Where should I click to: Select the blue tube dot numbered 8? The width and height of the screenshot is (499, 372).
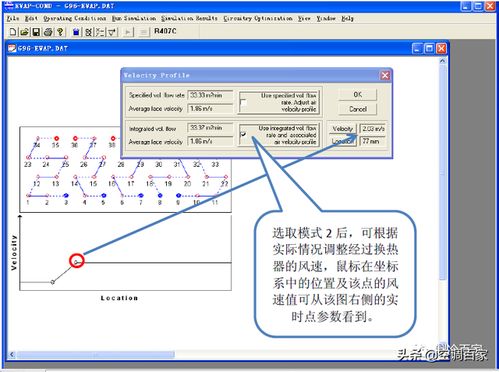pos(160,195)
